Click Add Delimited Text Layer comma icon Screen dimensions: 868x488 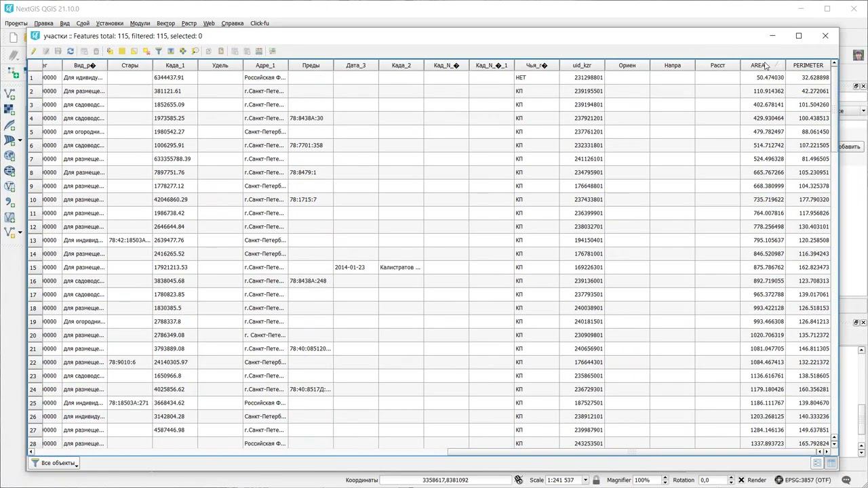9,201
